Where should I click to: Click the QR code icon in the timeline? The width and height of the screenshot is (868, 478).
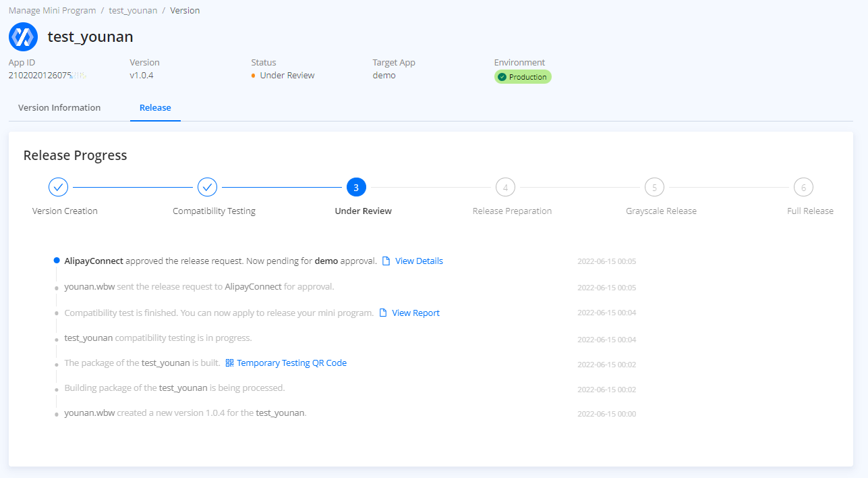[x=229, y=363]
